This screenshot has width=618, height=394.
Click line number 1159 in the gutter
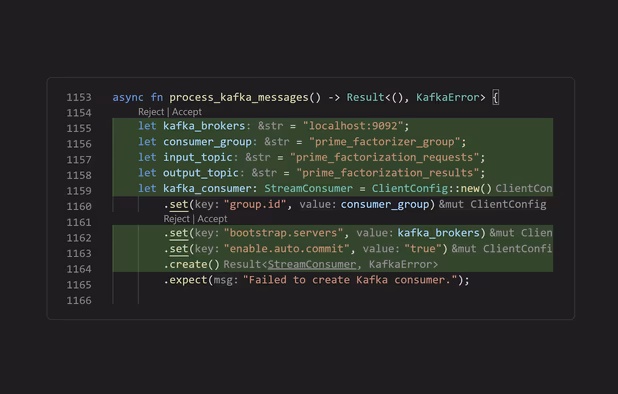coord(79,191)
